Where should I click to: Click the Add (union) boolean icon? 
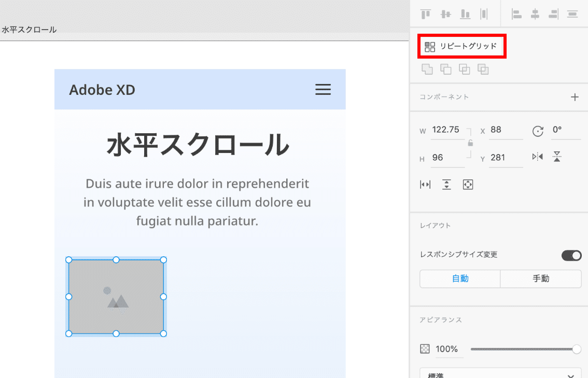point(427,69)
